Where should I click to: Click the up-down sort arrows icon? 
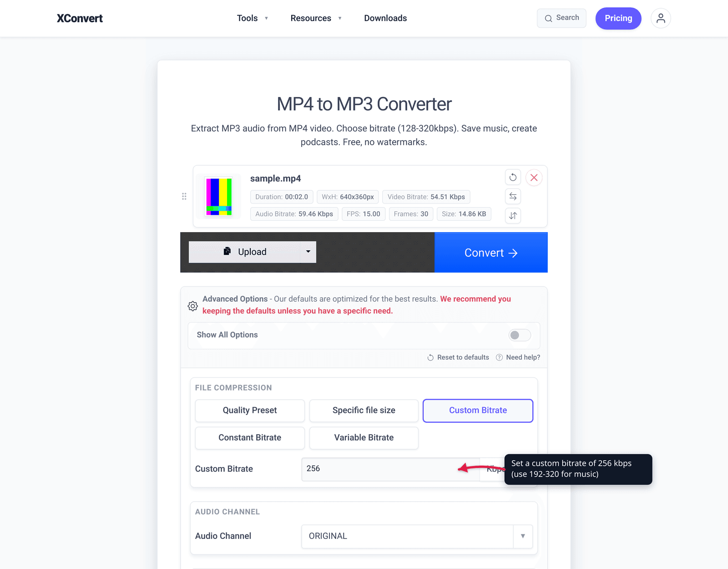pyautogui.click(x=513, y=215)
